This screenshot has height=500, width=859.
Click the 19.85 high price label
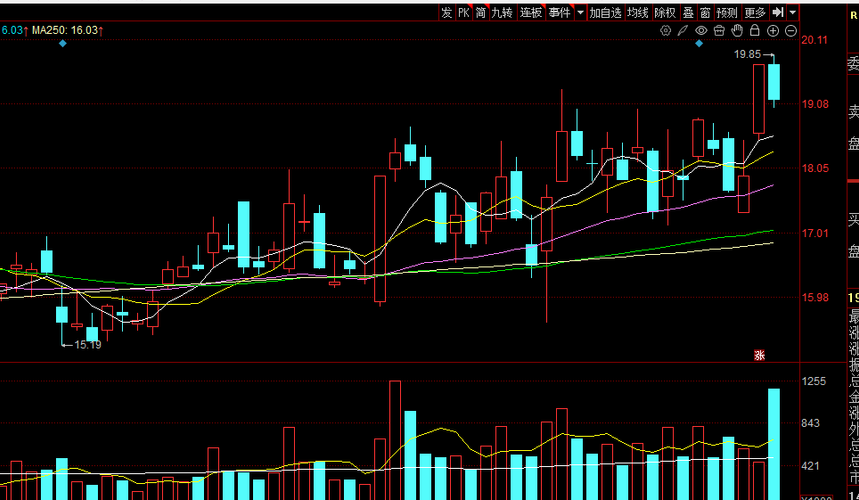[748, 54]
